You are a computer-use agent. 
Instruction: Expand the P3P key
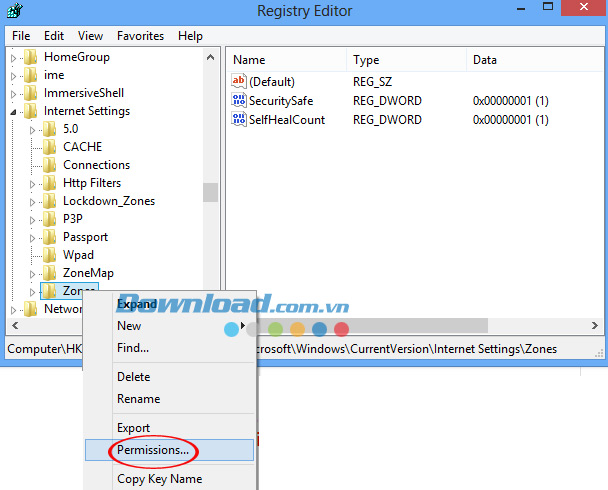point(33,220)
